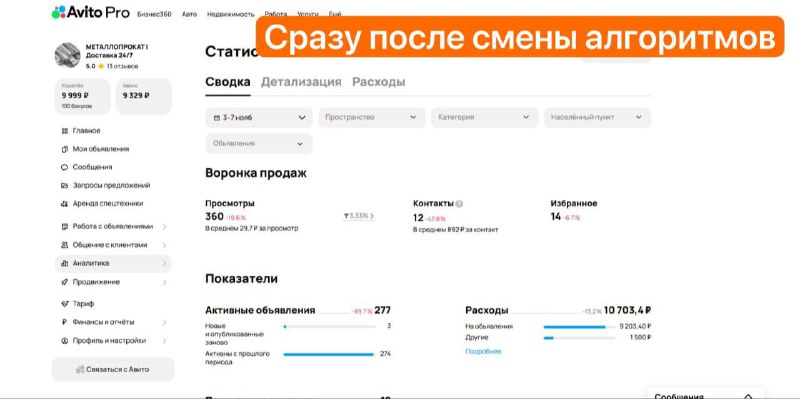Switch to the Детализация tab
The image size is (800, 399).
pyautogui.click(x=301, y=82)
